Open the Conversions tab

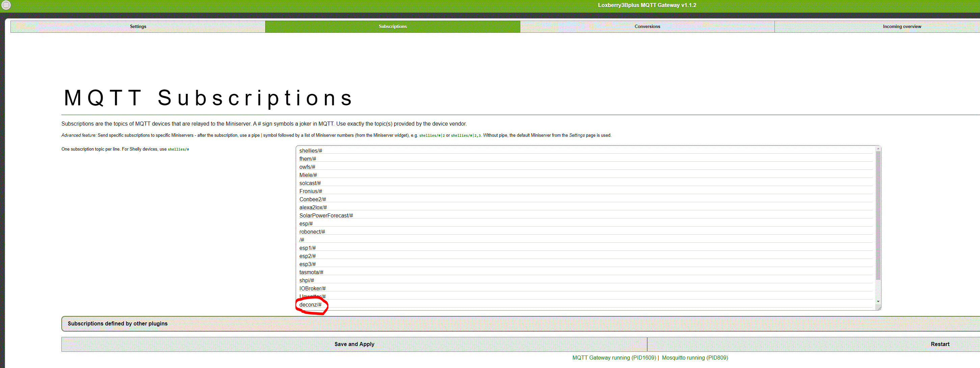(x=647, y=27)
